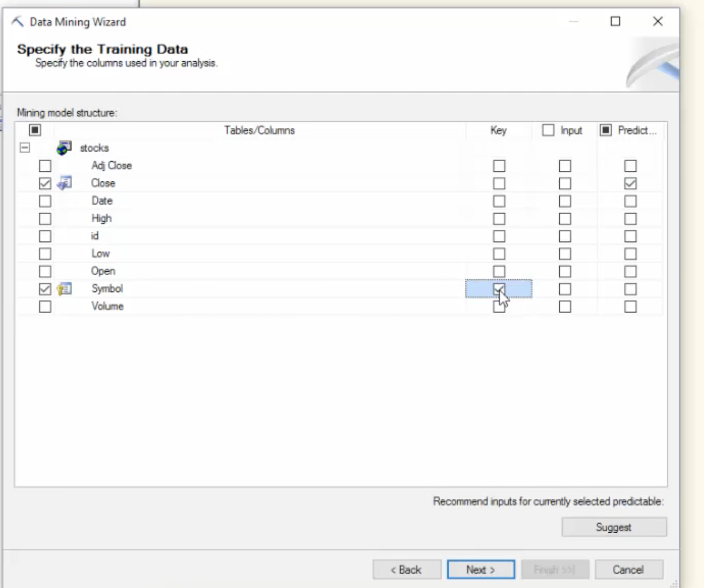Check the Open column selection box
This screenshot has width=704, height=588.
[x=45, y=271]
